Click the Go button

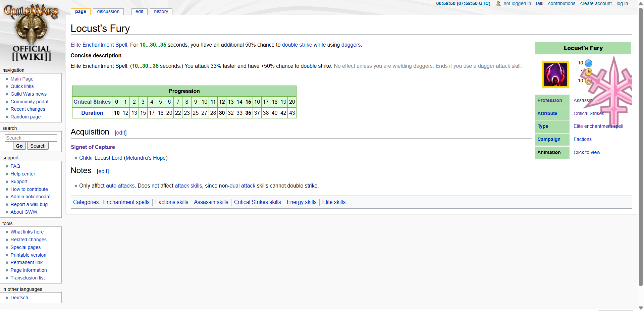click(x=19, y=146)
